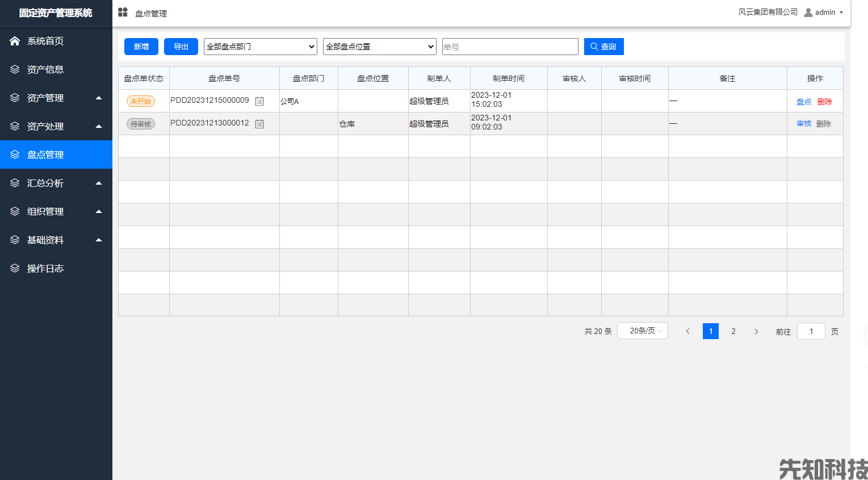Open detail icon for PDD20231215000009
Image resolution: width=868 pixels, height=480 pixels.
(259, 101)
